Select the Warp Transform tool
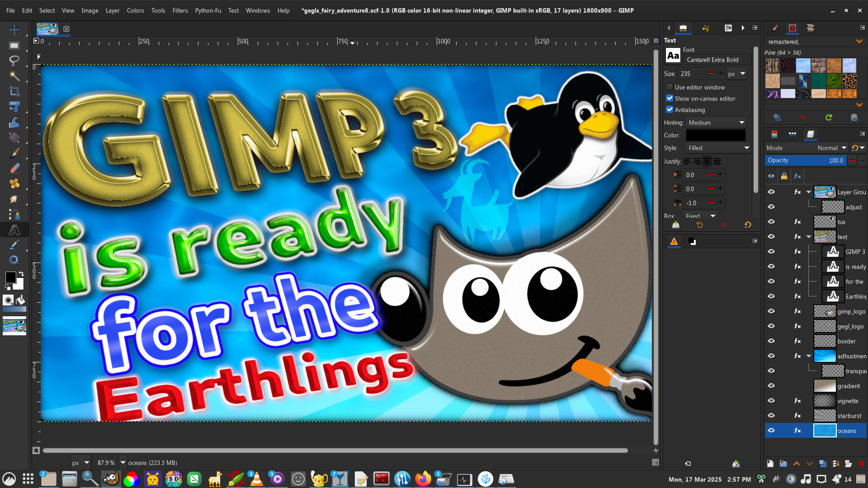Screen dimensions: 868x488 coord(14,122)
